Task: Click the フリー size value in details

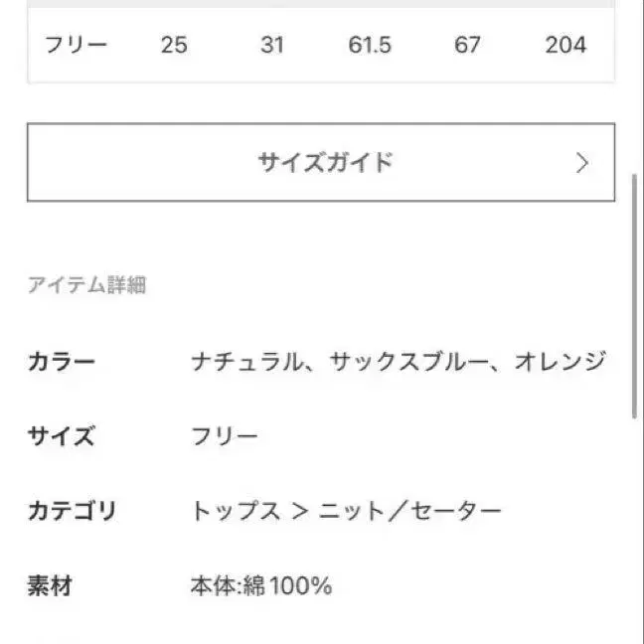Action: [x=225, y=436]
